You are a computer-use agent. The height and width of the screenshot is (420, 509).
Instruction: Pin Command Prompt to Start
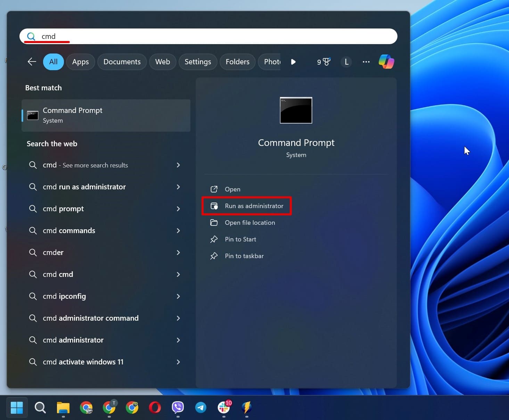[x=240, y=239]
